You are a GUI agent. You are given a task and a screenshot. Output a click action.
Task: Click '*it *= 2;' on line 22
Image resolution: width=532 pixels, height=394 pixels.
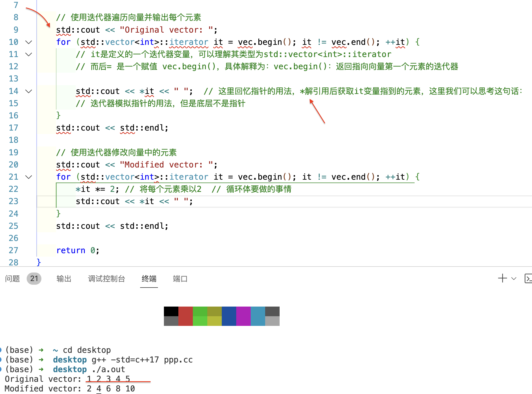point(98,189)
